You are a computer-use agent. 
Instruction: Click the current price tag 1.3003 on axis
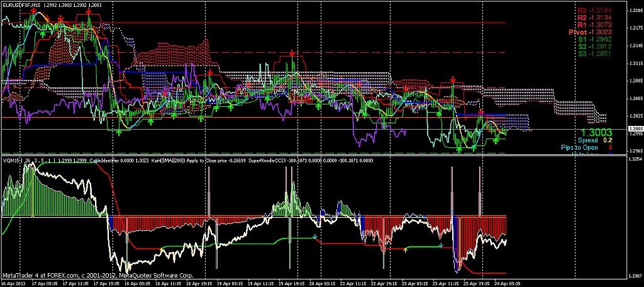click(635, 128)
